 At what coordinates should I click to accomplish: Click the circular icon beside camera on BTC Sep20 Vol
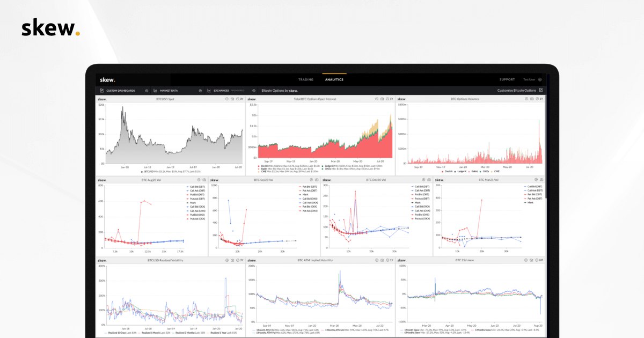[x=312, y=180]
